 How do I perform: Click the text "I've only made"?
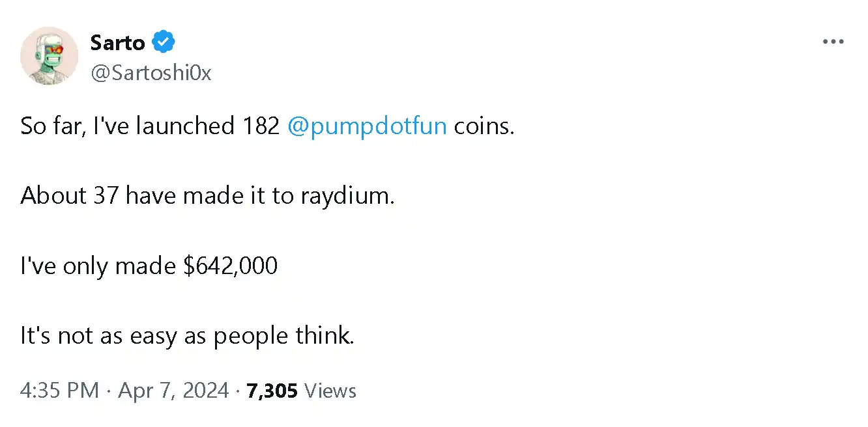tap(98, 266)
